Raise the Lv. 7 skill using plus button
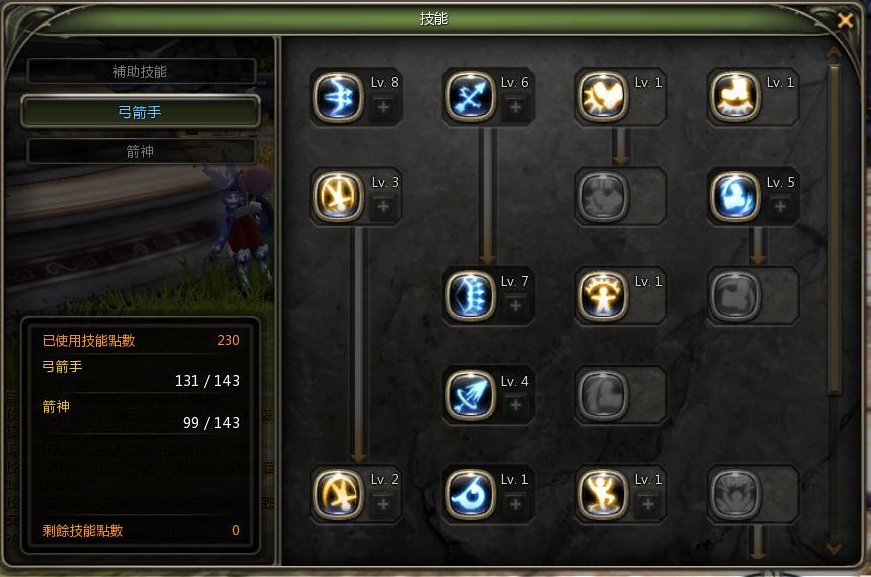The image size is (871, 577). (515, 305)
